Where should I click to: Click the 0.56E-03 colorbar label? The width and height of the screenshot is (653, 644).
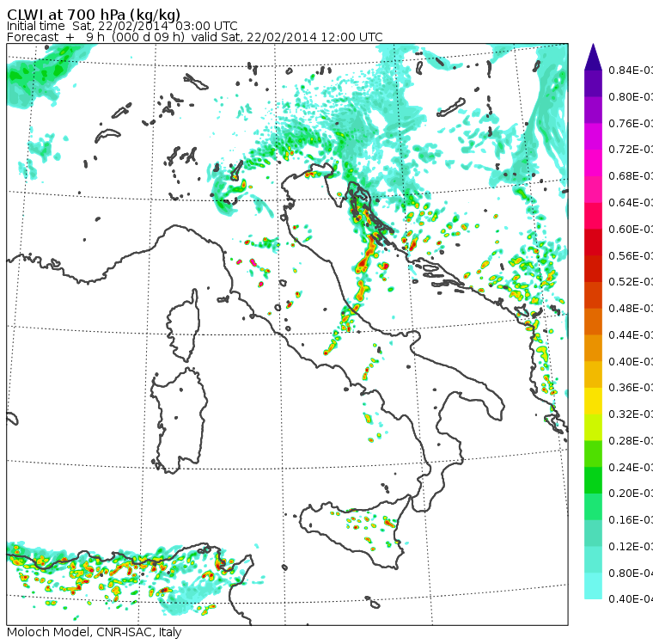[x=631, y=255]
